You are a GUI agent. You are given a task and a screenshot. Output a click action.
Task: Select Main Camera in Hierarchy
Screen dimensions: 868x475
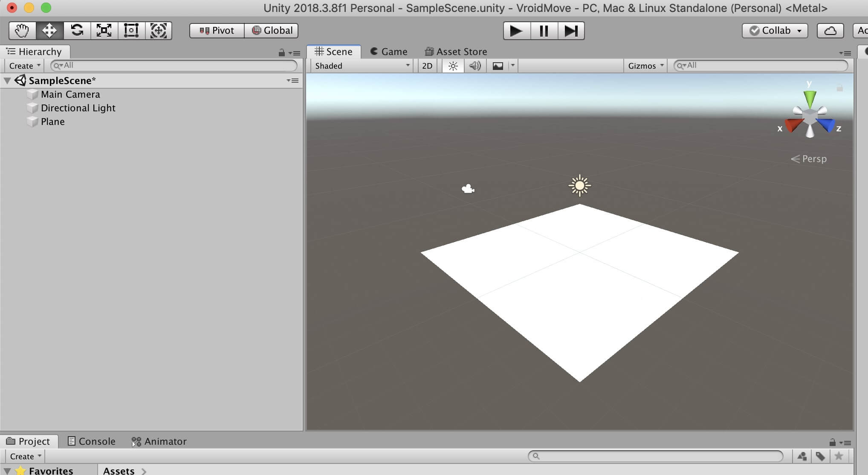click(x=70, y=94)
